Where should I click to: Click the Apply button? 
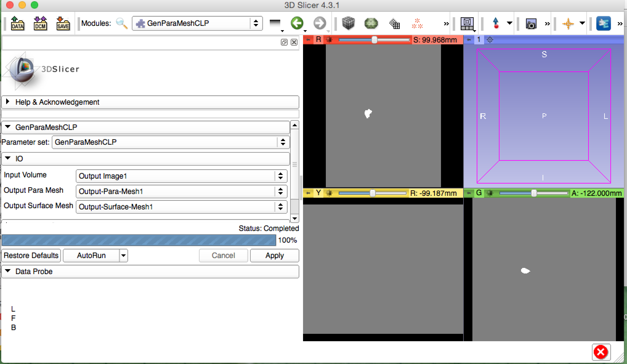tap(274, 256)
